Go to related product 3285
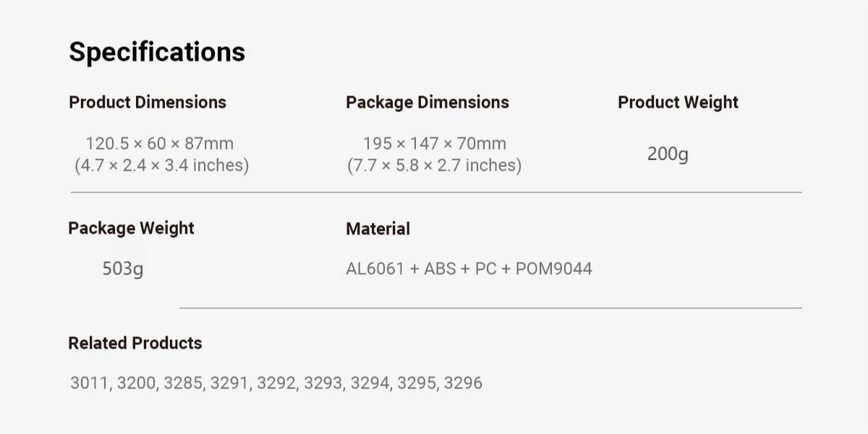The width and height of the screenshot is (868, 434). coord(183,383)
